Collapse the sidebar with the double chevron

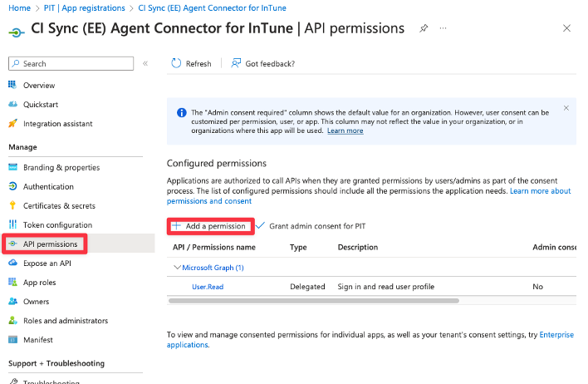click(x=145, y=63)
